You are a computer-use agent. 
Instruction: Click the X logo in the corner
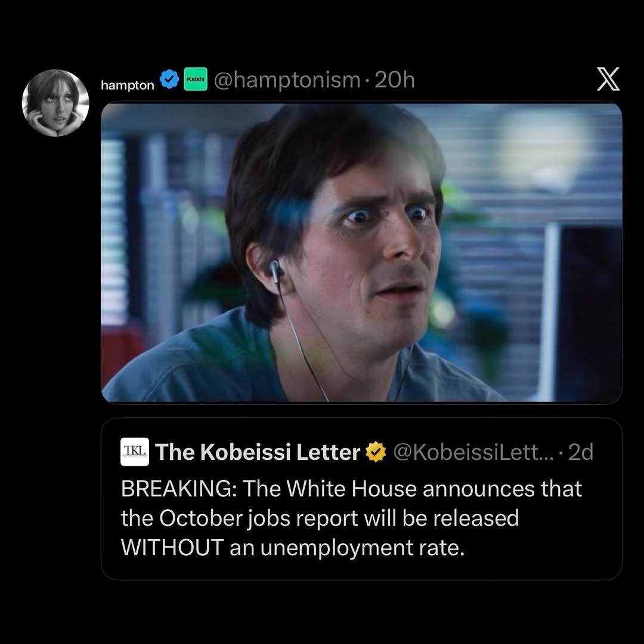click(608, 80)
